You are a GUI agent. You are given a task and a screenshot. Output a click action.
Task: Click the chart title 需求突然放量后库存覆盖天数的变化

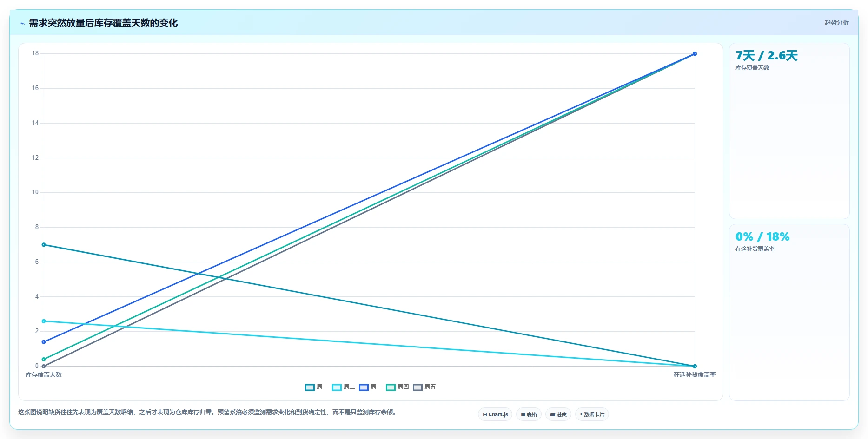(103, 23)
